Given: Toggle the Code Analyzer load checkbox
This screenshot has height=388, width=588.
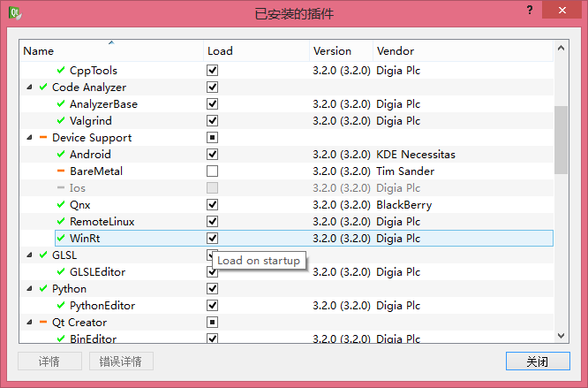Looking at the screenshot, I should point(212,87).
